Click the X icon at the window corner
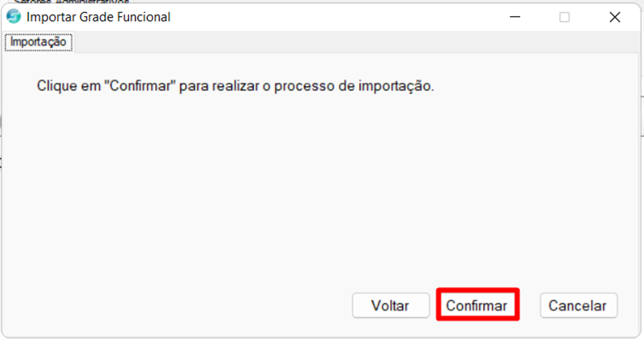 click(x=615, y=17)
